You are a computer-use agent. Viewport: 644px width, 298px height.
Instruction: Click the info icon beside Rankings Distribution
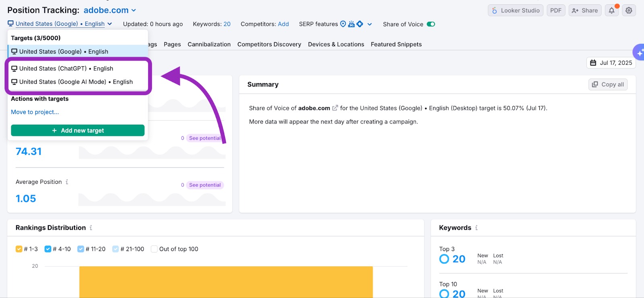pos(91,228)
